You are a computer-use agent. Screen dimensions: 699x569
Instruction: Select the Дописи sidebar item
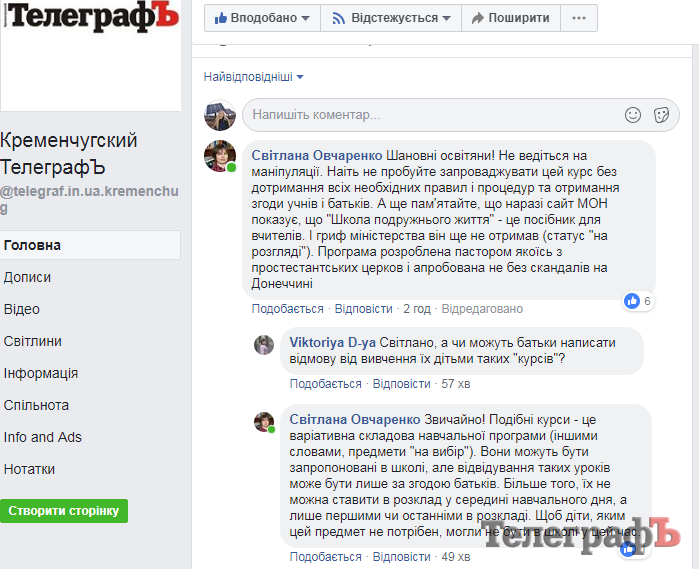[27, 277]
